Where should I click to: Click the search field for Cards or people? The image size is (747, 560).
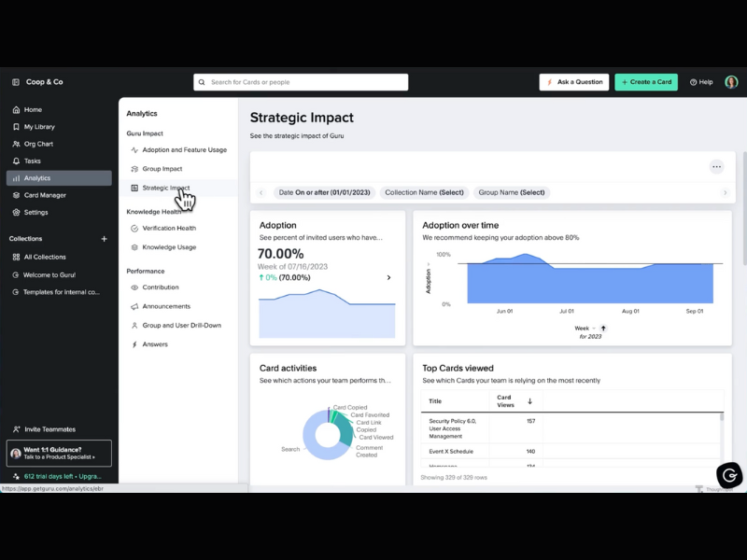(301, 82)
